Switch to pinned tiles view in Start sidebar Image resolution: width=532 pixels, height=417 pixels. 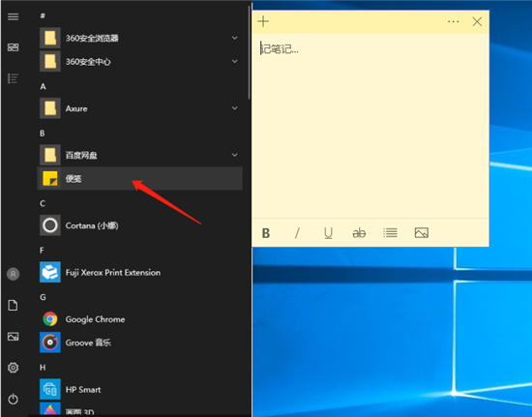[14, 47]
